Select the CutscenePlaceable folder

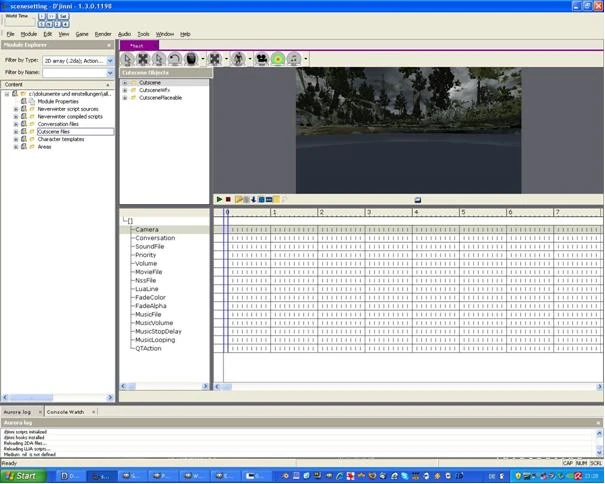click(x=160, y=98)
